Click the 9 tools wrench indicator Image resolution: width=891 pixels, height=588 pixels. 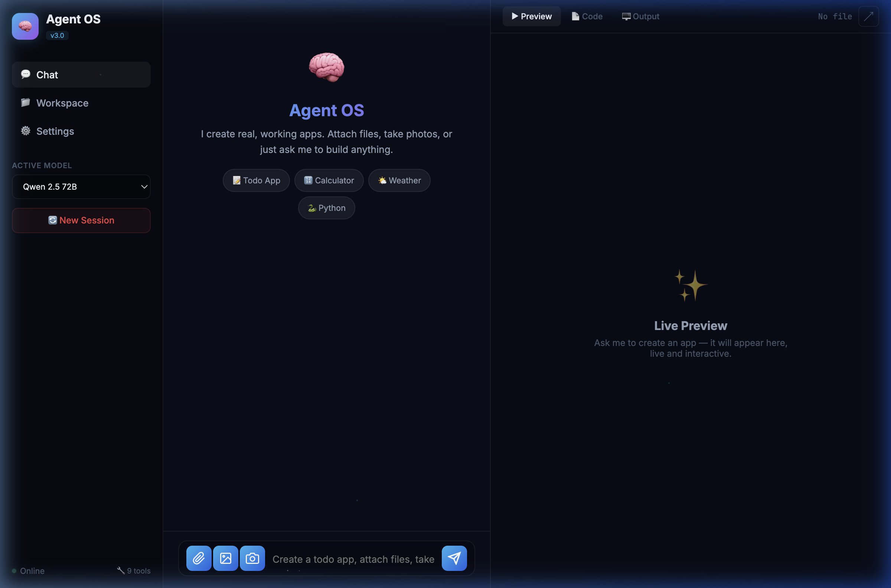134,571
